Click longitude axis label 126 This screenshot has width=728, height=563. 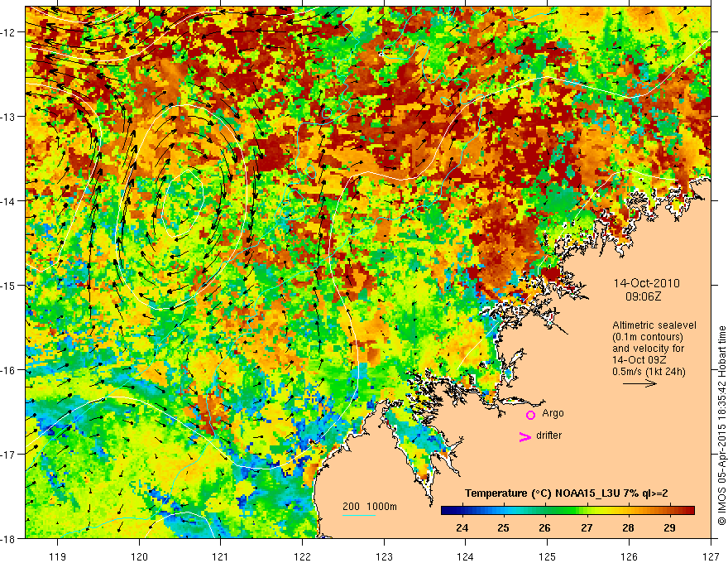[629, 556]
